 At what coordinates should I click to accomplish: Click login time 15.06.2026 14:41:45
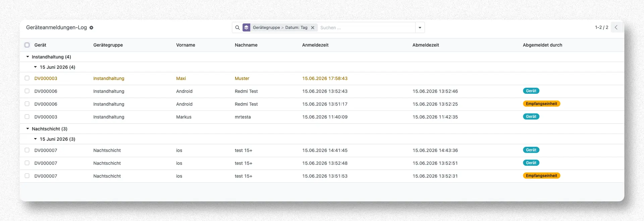[x=325, y=150]
